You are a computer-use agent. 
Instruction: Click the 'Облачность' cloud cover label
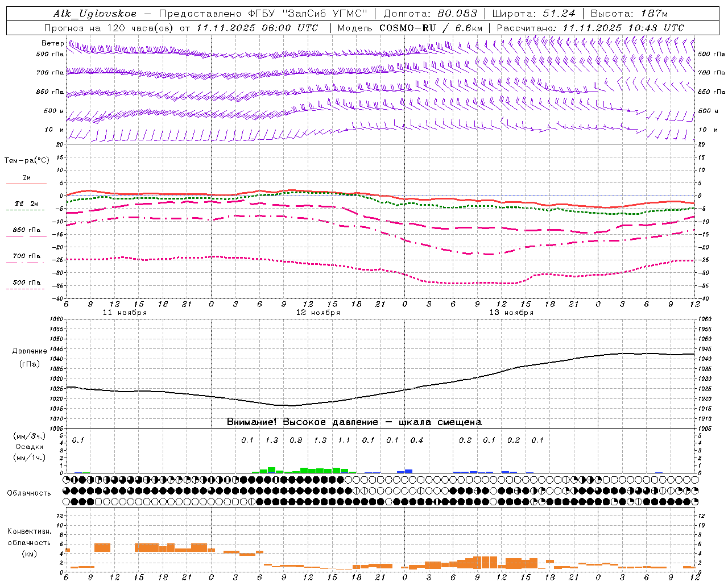click(x=29, y=493)
